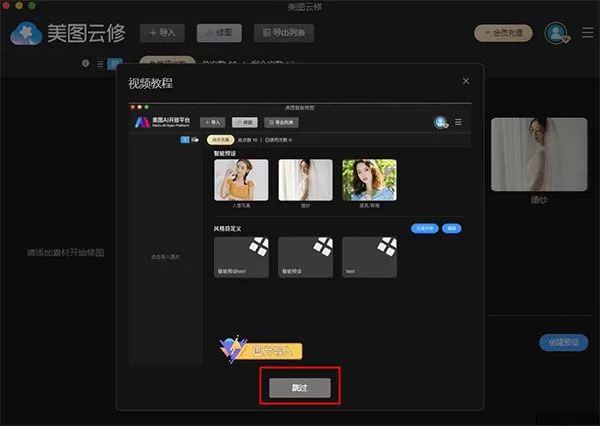Click the yellow macOS minimize button

click(x=19, y=5)
